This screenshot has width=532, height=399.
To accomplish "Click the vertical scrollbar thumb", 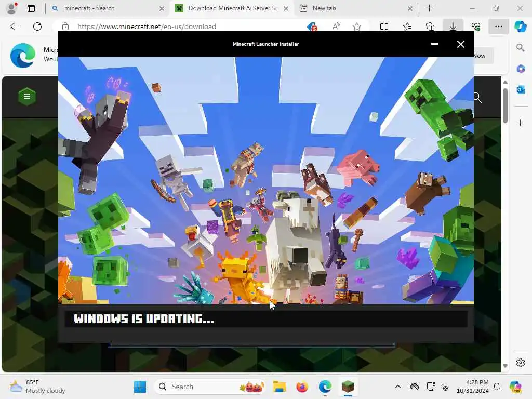I will pos(505,106).
